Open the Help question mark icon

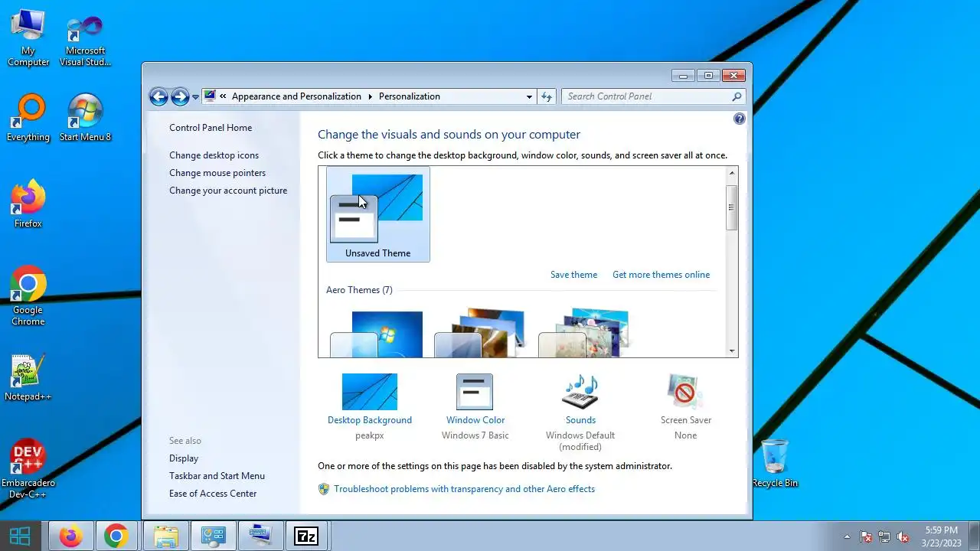tap(739, 119)
